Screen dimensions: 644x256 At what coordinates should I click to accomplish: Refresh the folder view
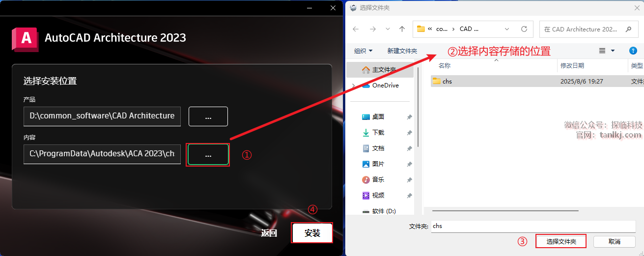tap(524, 29)
